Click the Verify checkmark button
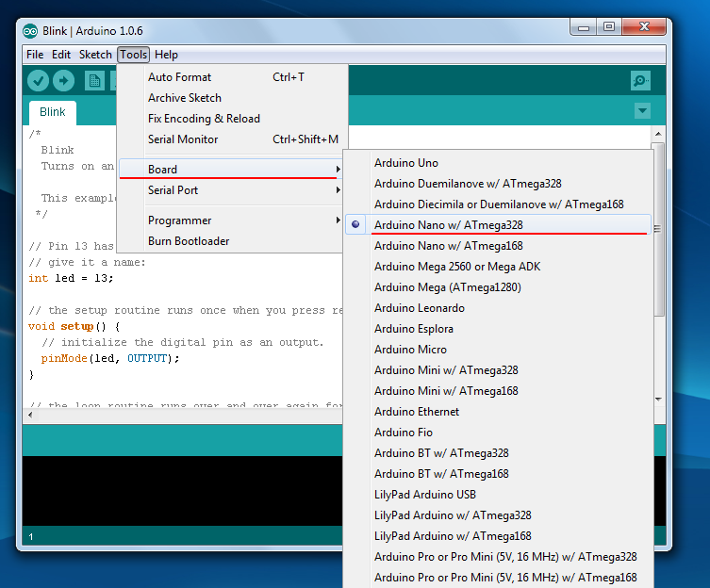 pyautogui.click(x=38, y=81)
